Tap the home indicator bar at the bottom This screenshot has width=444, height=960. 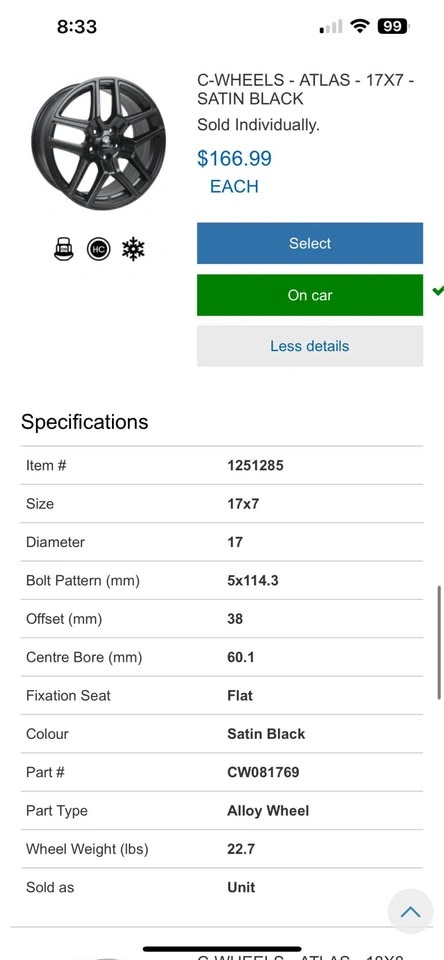pyautogui.click(x=222, y=950)
